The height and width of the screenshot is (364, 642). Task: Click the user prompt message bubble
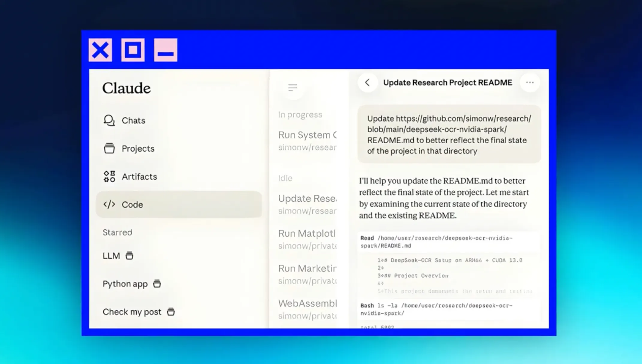coord(449,134)
